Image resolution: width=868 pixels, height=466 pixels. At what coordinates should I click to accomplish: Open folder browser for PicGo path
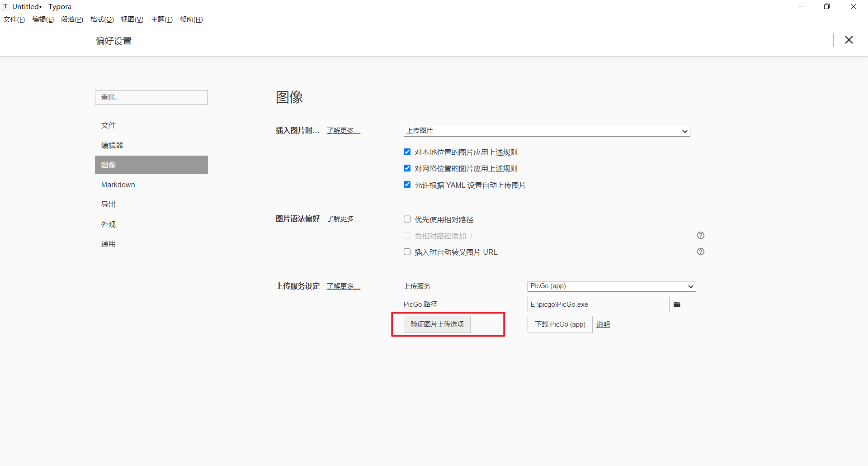click(677, 304)
